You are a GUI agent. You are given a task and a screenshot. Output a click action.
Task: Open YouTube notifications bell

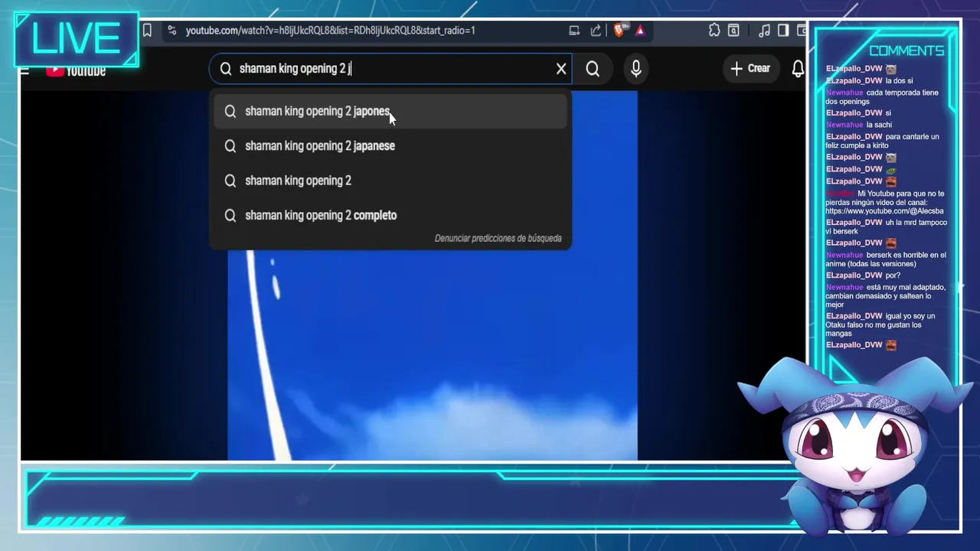pyautogui.click(x=798, y=69)
